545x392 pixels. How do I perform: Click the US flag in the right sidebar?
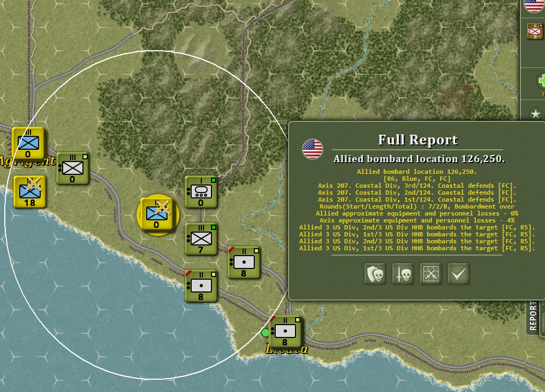pyautogui.click(x=534, y=5)
